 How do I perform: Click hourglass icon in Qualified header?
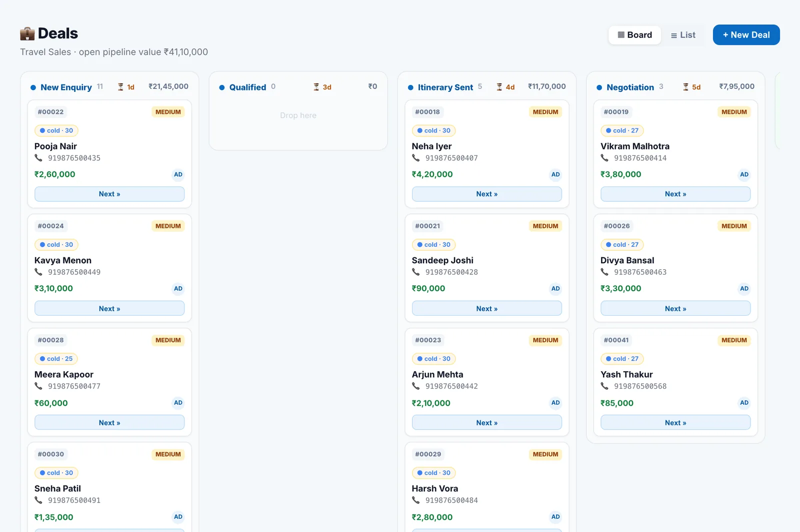pyautogui.click(x=316, y=87)
